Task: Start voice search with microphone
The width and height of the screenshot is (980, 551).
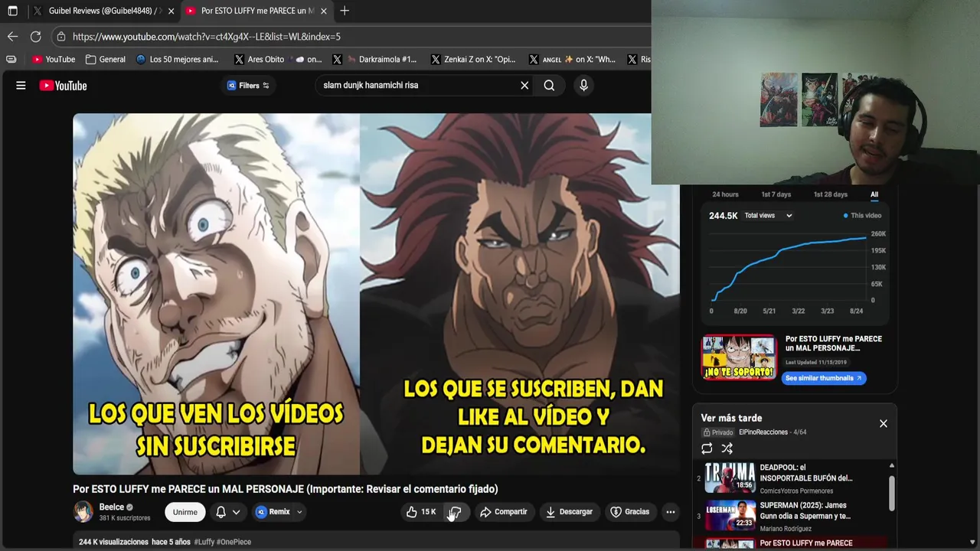Action: pos(583,86)
